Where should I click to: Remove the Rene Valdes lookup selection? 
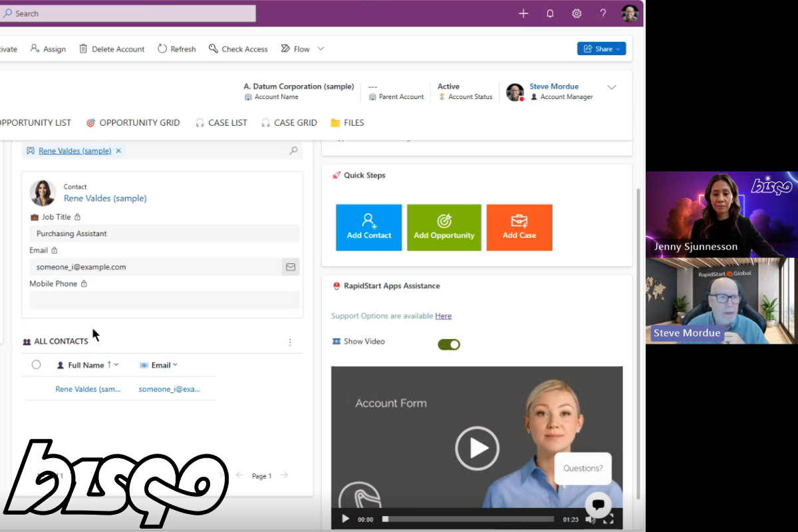click(x=118, y=150)
